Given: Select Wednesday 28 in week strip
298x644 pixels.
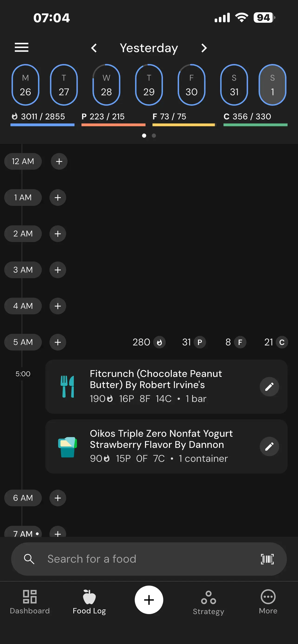Looking at the screenshot, I should point(106,85).
